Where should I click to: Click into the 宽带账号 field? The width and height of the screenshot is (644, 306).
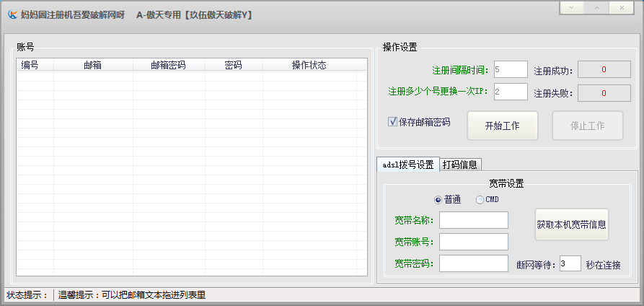point(473,242)
